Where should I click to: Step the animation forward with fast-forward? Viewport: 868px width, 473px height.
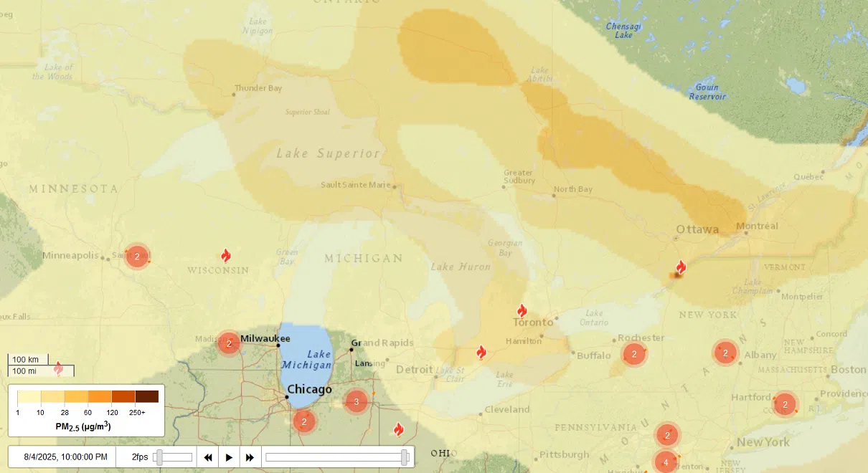(x=250, y=457)
